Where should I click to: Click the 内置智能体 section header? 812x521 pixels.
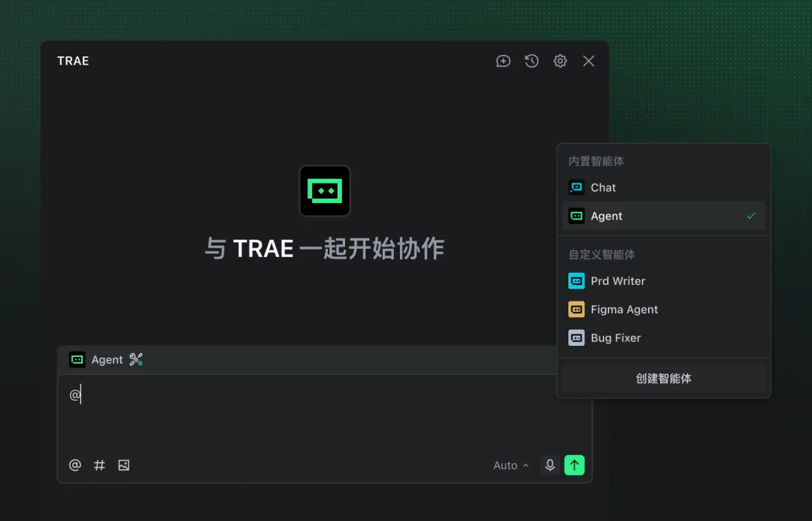[x=596, y=161]
